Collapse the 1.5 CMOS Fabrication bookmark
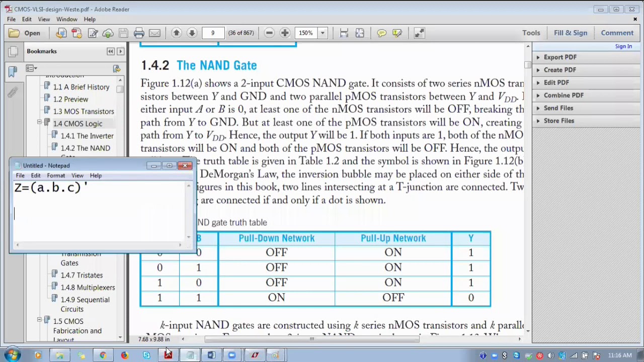This screenshot has height=362, width=644. 39,320
